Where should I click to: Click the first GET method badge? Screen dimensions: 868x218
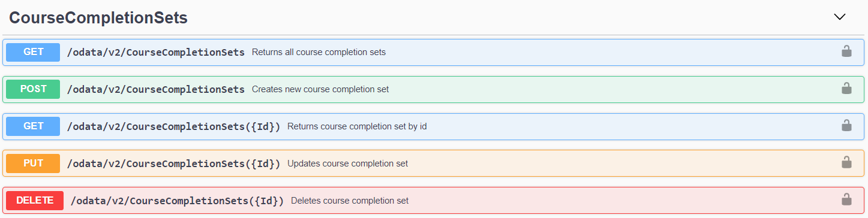33,52
